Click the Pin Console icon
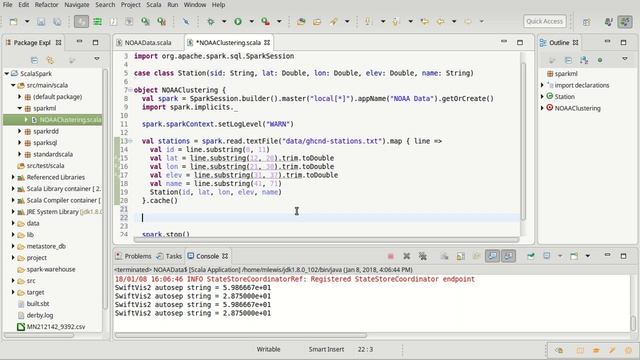Image resolution: width=640 pixels, height=360 pixels. click(531, 256)
